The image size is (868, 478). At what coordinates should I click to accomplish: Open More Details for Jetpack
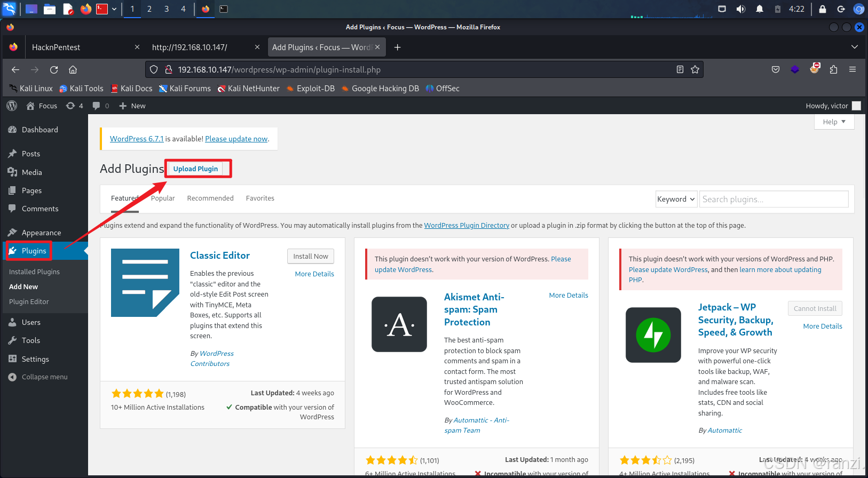tap(823, 326)
